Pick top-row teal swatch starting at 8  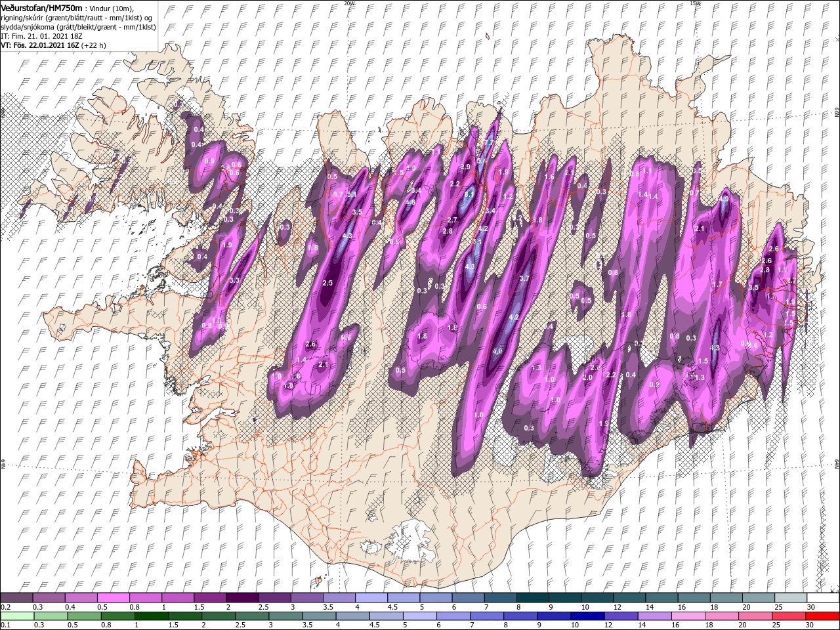[532, 598]
